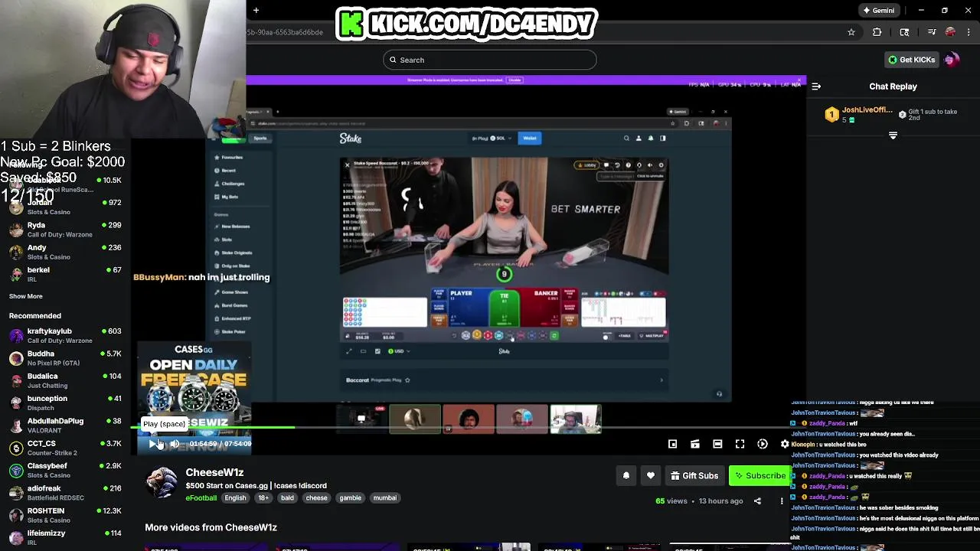
Task: Toggle theater mode in video player
Action: tap(717, 444)
